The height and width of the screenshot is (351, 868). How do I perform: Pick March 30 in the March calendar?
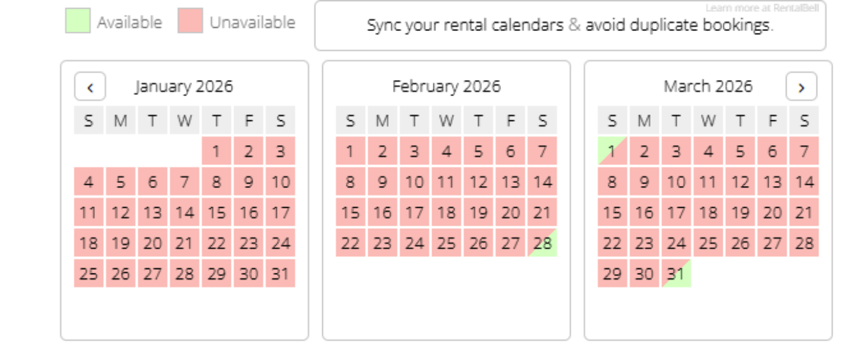pyautogui.click(x=644, y=273)
